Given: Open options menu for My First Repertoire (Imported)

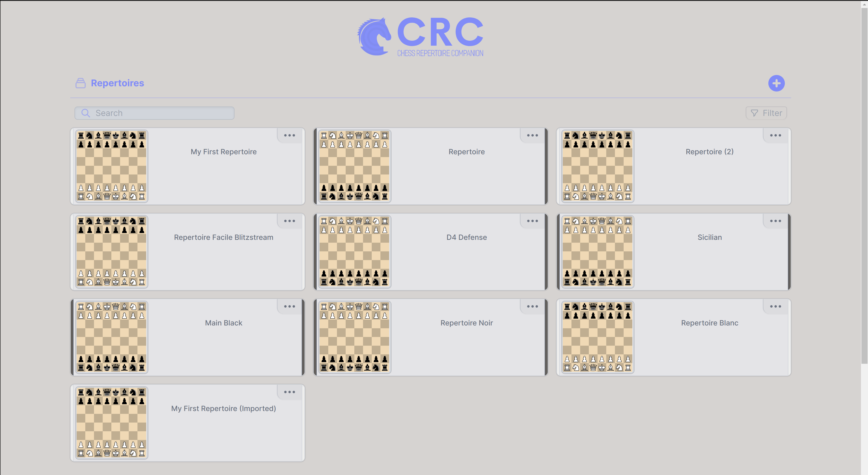Looking at the screenshot, I should click(x=289, y=392).
